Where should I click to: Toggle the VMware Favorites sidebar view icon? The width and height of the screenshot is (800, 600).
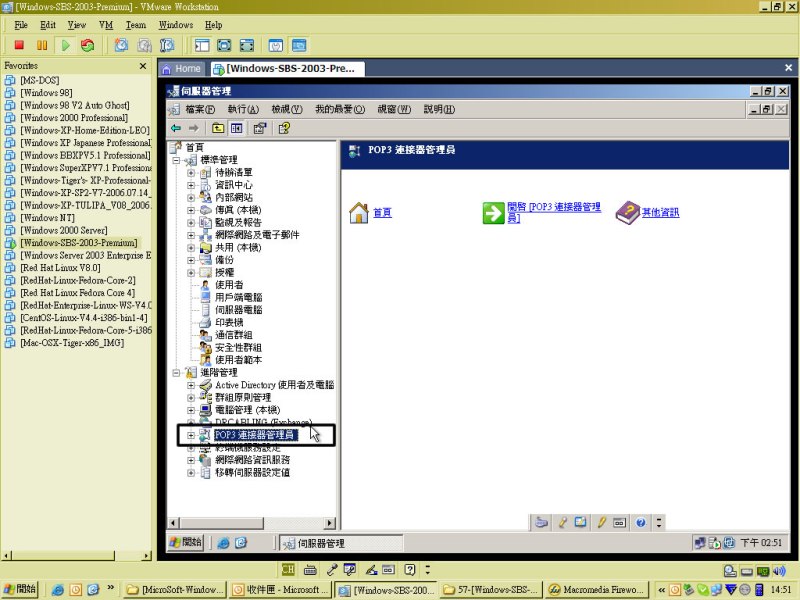[x=202, y=45]
